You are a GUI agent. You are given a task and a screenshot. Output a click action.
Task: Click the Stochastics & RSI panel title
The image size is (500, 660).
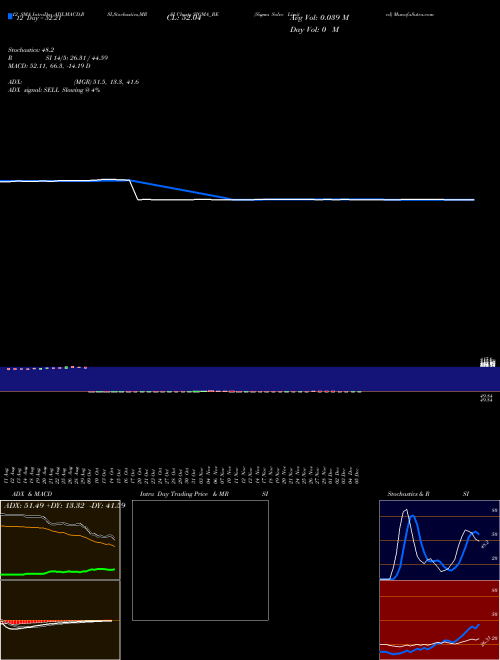pyautogui.click(x=428, y=494)
